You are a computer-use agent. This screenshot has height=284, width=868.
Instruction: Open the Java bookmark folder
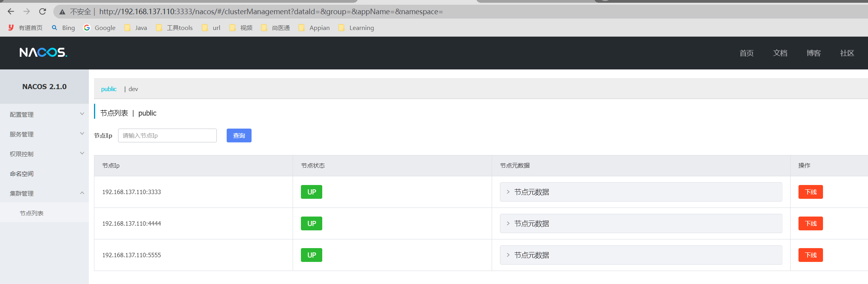(x=135, y=28)
